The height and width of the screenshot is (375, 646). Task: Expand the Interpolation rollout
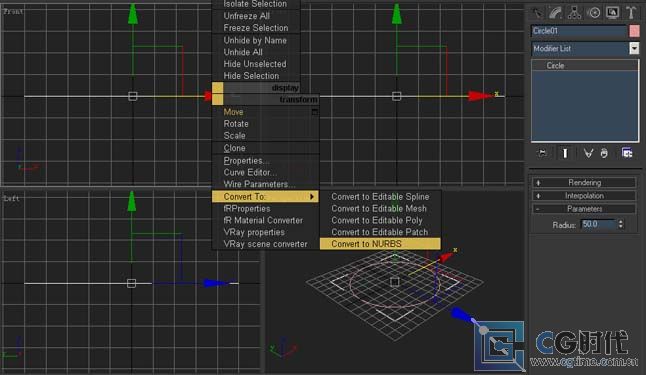click(x=584, y=196)
